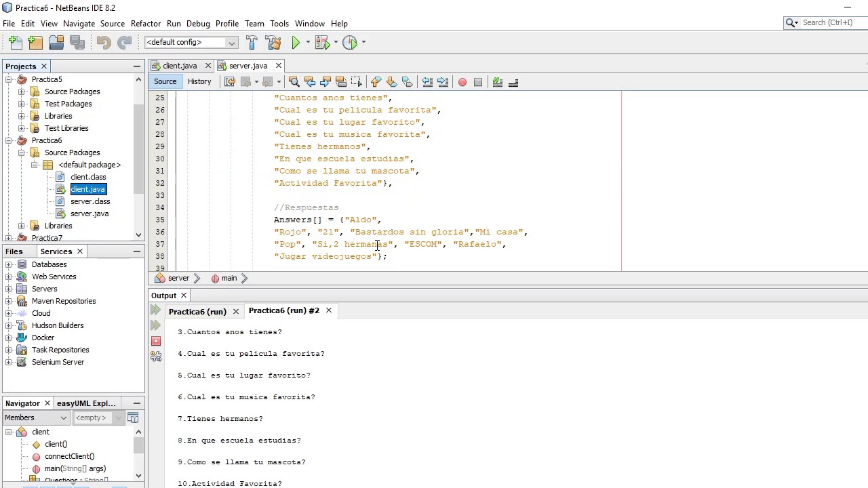Click the Previous Bookmark icon
Screen dimensions: 868x488
376,82
